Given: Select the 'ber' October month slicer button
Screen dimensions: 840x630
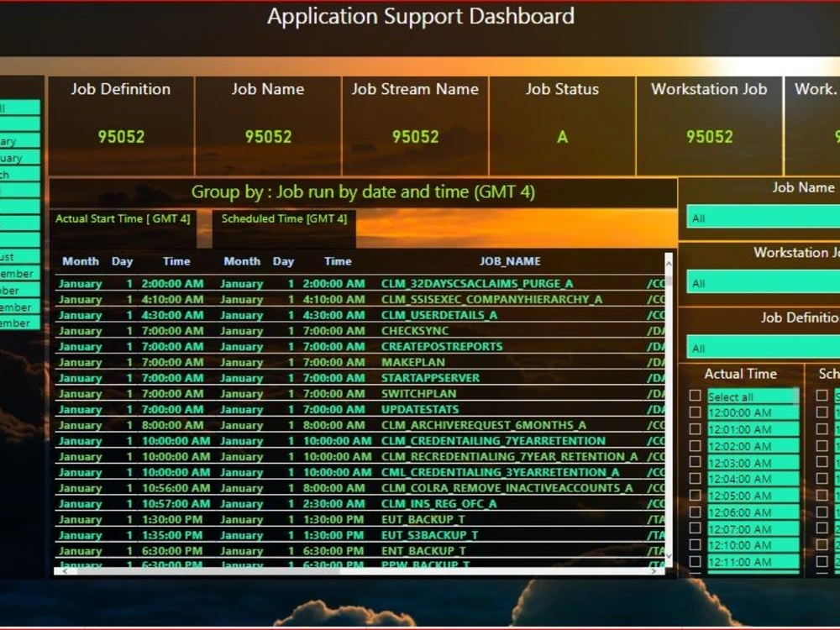Looking at the screenshot, I should click(x=20, y=290).
